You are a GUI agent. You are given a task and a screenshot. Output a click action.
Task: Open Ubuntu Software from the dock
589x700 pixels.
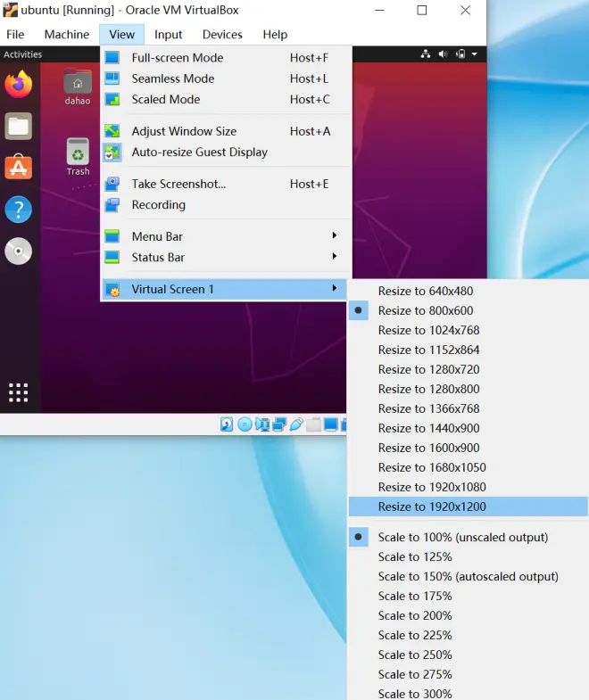pyautogui.click(x=19, y=168)
